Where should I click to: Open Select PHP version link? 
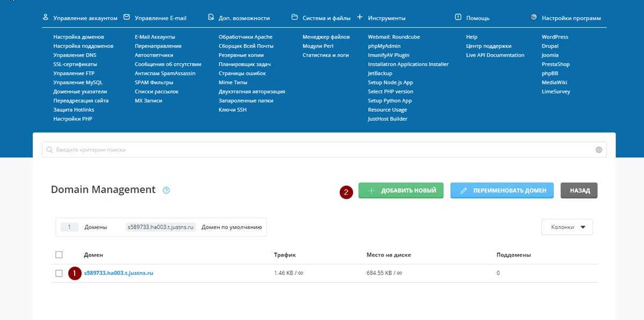[391, 92]
